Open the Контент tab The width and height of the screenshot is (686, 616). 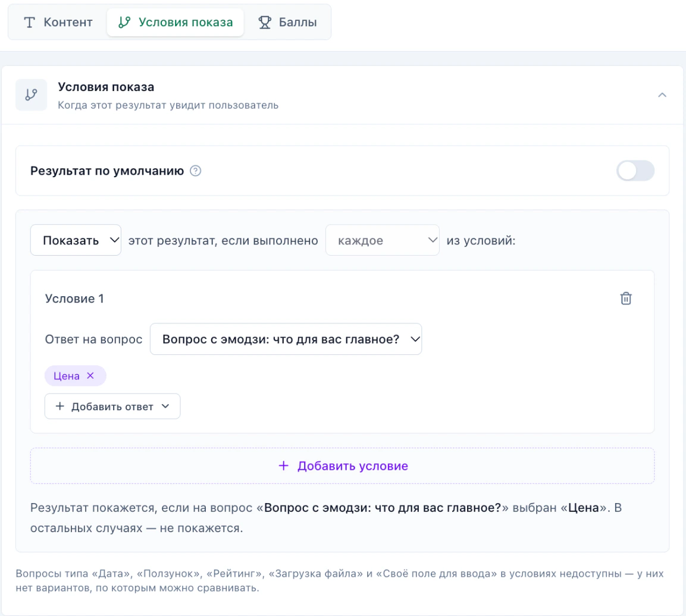[x=58, y=22]
